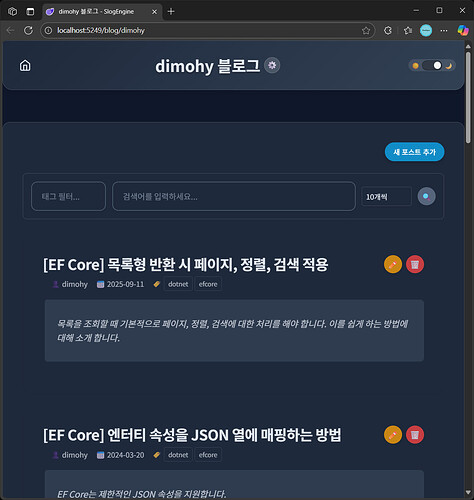
Task: Open the tab actions menu
Action: pos(30,11)
